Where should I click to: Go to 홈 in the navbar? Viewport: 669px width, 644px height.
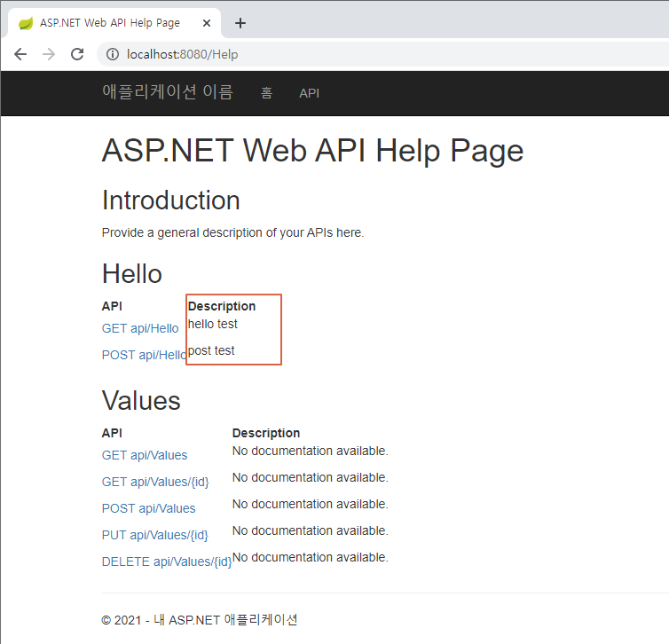pyautogui.click(x=266, y=92)
